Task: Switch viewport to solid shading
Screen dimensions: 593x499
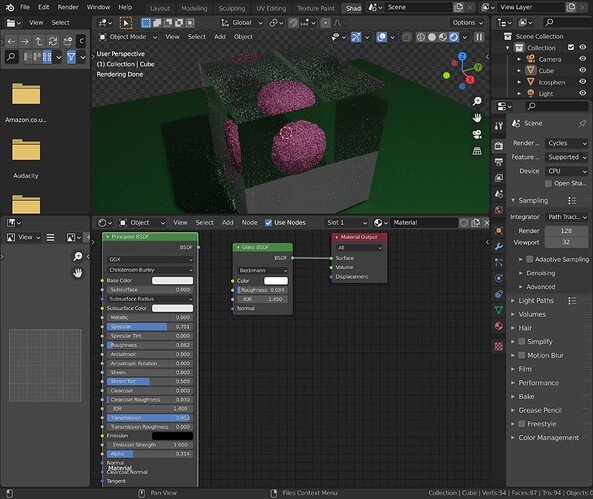Action: 432,37
